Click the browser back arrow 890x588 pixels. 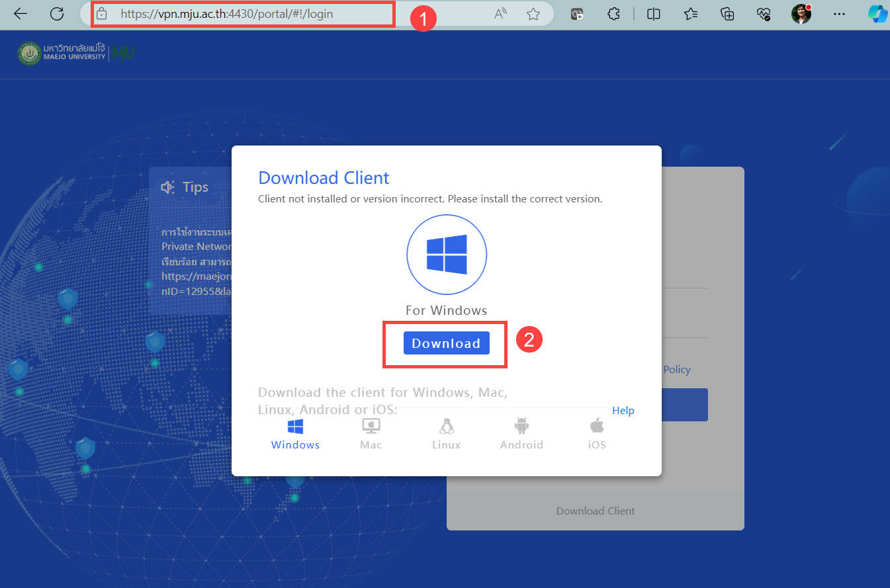coord(21,14)
